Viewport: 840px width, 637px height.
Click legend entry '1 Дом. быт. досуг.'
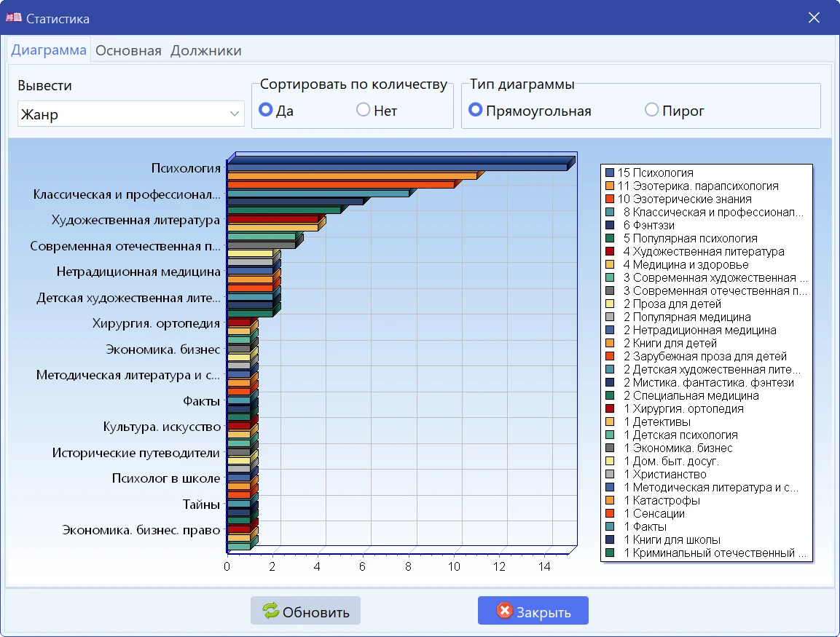click(671, 462)
